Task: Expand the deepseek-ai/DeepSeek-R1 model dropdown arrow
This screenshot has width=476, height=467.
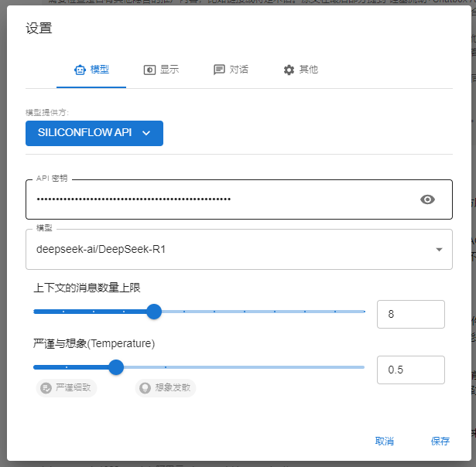Action: 439,250
